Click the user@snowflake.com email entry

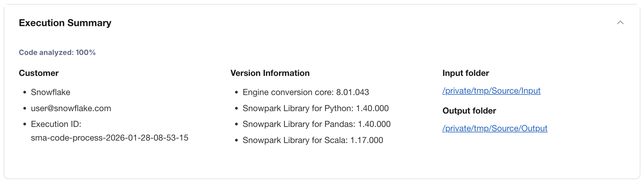(x=71, y=108)
